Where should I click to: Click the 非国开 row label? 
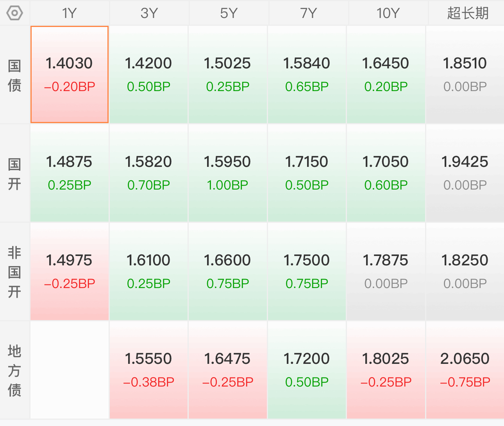(14, 272)
